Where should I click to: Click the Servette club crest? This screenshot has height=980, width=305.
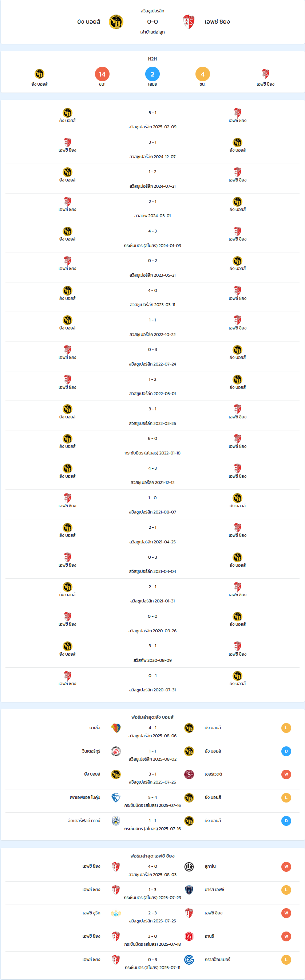[x=189, y=774]
